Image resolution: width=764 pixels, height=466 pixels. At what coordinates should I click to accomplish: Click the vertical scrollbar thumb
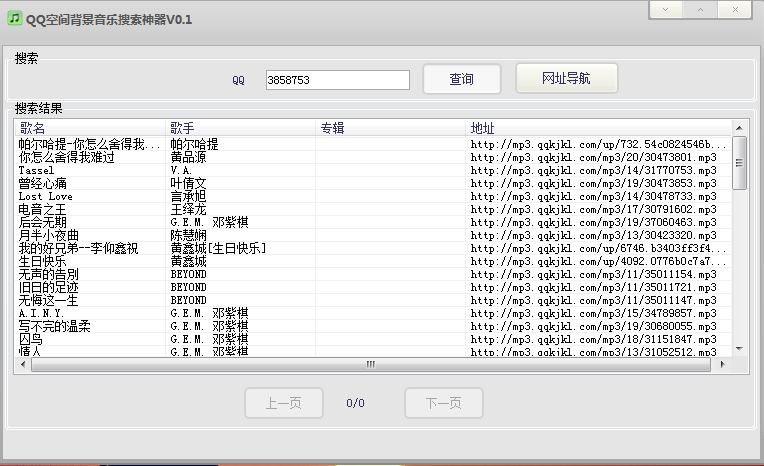(739, 163)
